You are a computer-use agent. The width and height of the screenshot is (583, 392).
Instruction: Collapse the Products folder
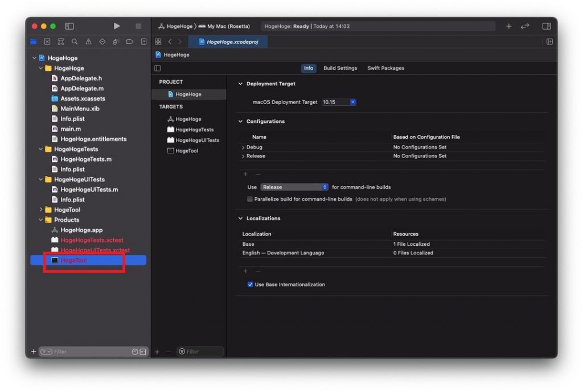tap(41, 220)
